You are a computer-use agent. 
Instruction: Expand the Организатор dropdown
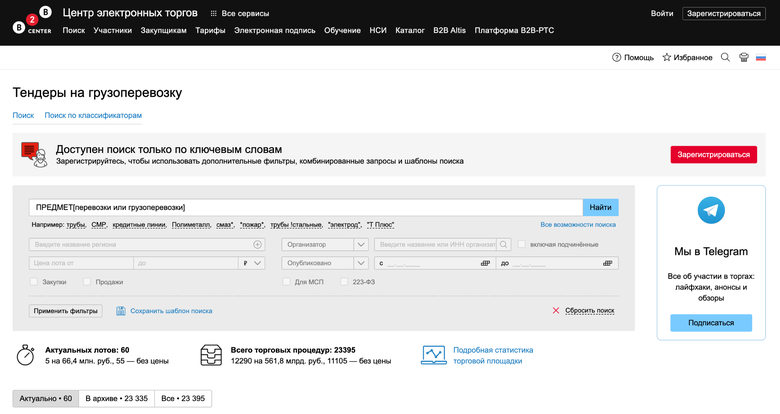pos(360,244)
